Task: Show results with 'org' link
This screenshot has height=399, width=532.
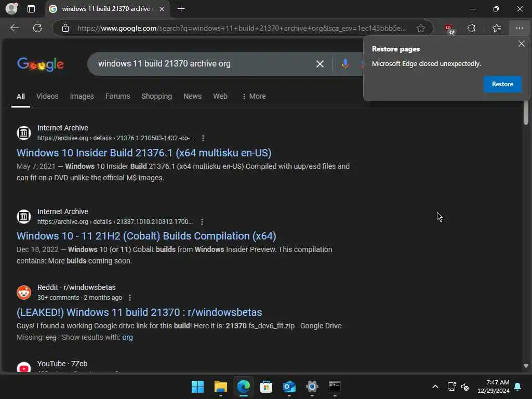Action: pos(128,337)
